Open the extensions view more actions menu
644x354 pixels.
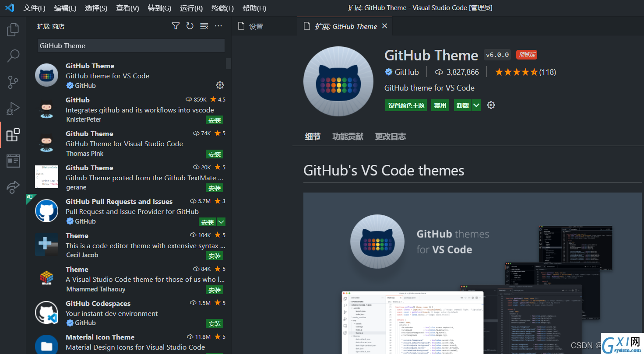[218, 26]
